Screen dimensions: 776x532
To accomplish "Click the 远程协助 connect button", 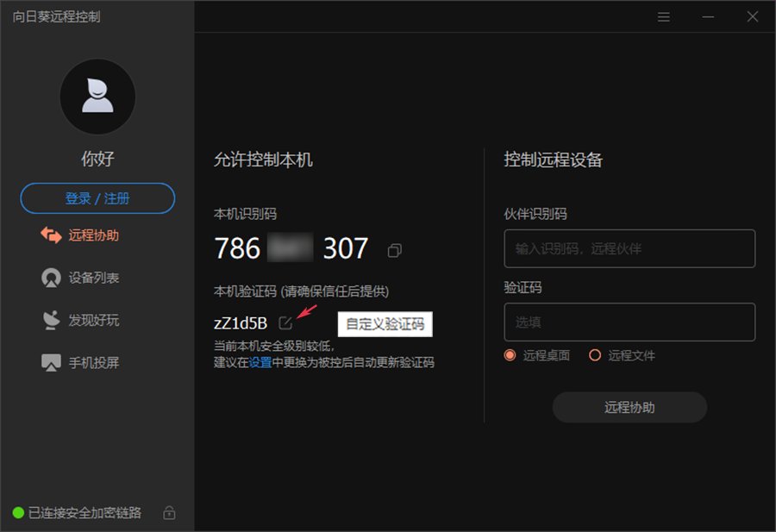I will (629, 407).
